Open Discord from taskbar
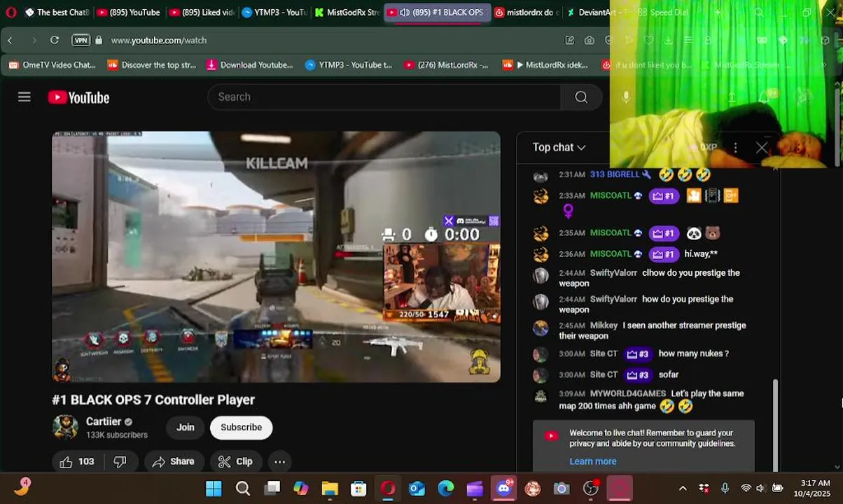 coord(504,488)
